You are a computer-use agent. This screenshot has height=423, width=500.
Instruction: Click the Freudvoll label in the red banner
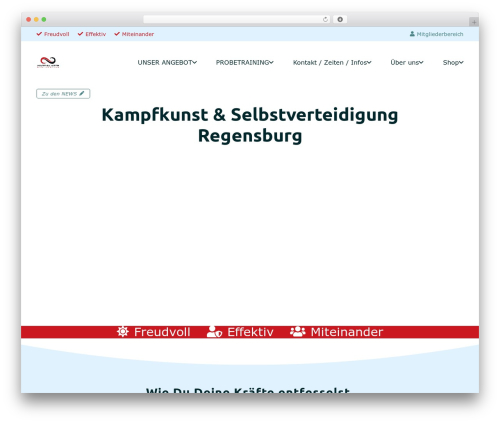pos(162,332)
